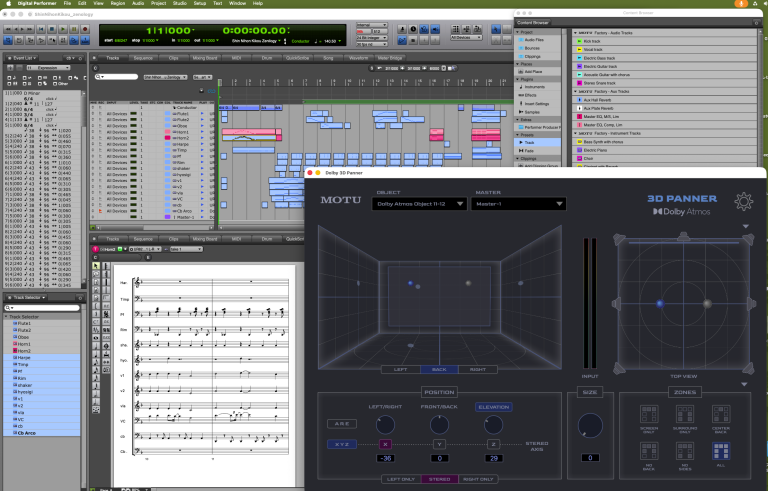This screenshot has width=768, height=491.
Task: Switch to the Waveform tab
Action: [x=359, y=58]
